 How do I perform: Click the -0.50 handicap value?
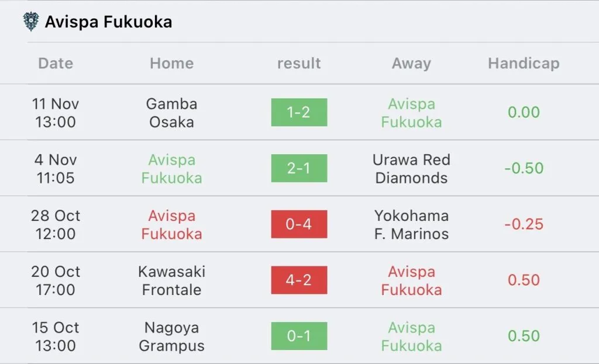tap(524, 168)
